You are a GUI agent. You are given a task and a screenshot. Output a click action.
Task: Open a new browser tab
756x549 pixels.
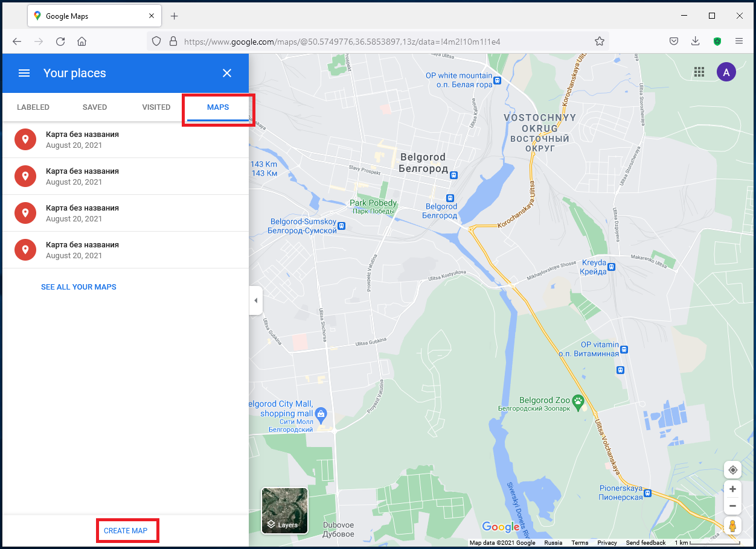[175, 16]
